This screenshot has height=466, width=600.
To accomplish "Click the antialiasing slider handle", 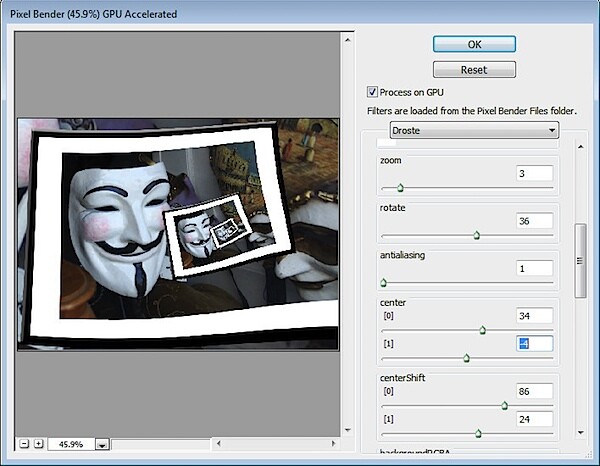I will pyautogui.click(x=384, y=283).
